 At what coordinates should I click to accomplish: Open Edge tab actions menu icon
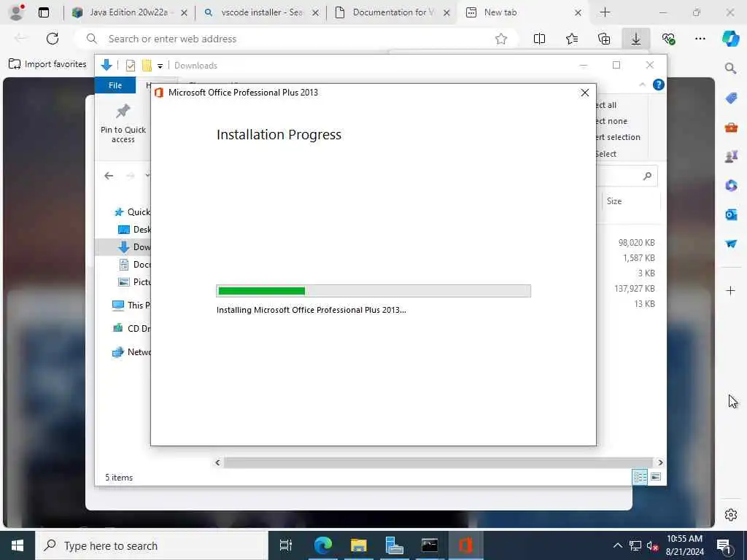click(x=43, y=12)
